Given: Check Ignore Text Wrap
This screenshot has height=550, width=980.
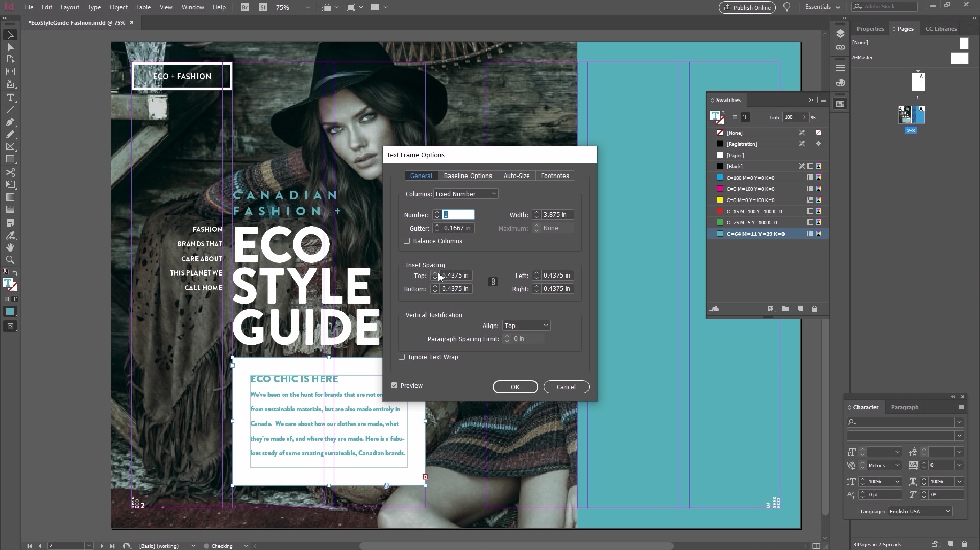Looking at the screenshot, I should click(x=402, y=357).
